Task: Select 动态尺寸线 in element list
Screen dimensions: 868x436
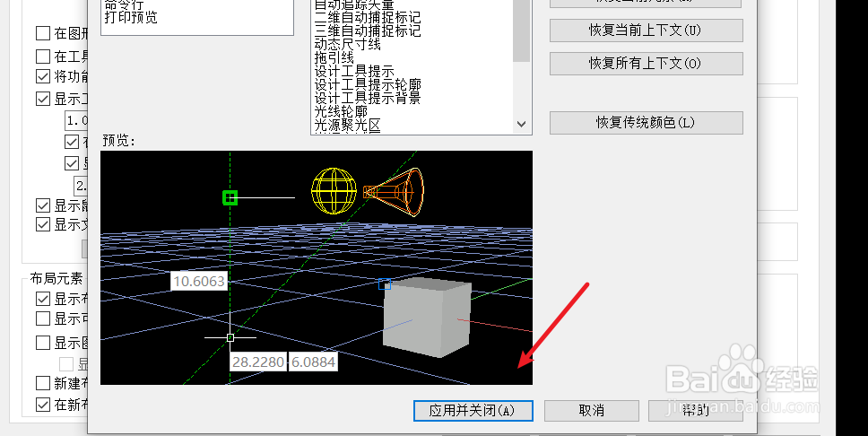Action: click(x=348, y=44)
